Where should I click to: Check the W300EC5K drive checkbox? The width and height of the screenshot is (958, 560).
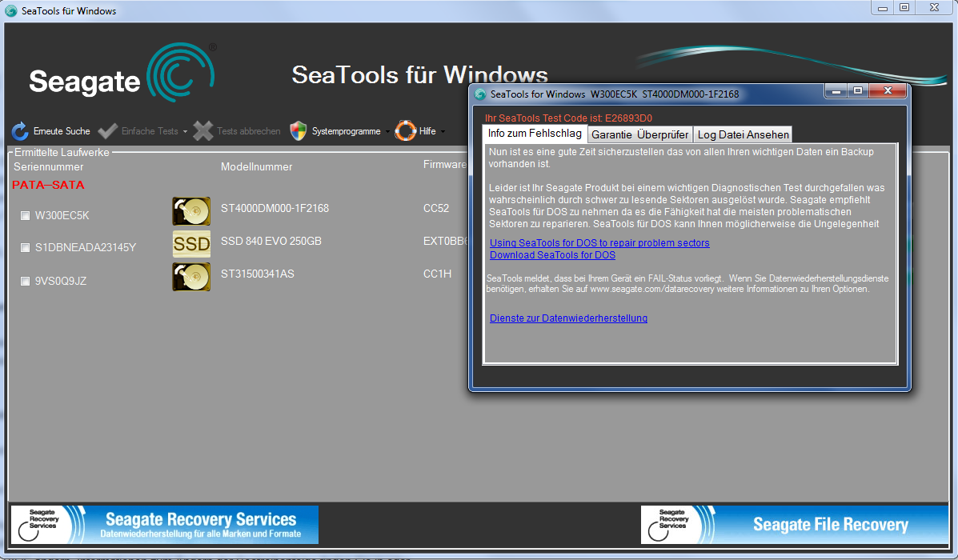click(x=25, y=215)
